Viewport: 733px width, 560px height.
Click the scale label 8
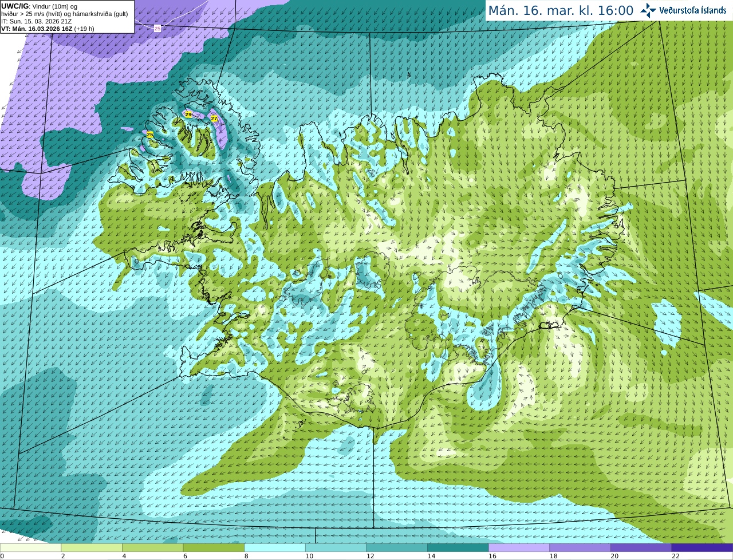tap(246, 556)
